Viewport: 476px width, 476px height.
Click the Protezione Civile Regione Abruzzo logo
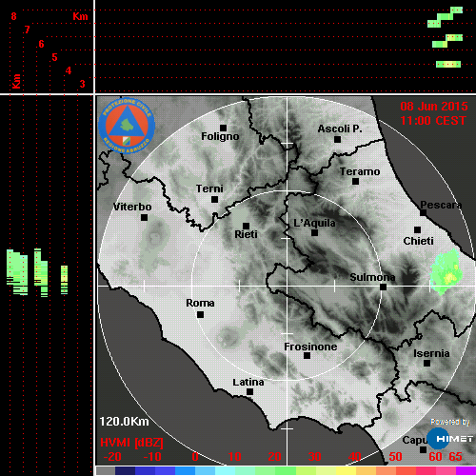[x=127, y=126]
